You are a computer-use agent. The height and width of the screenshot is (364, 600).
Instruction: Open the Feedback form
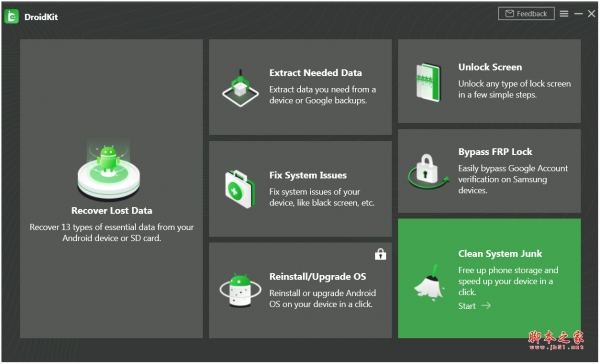[526, 14]
